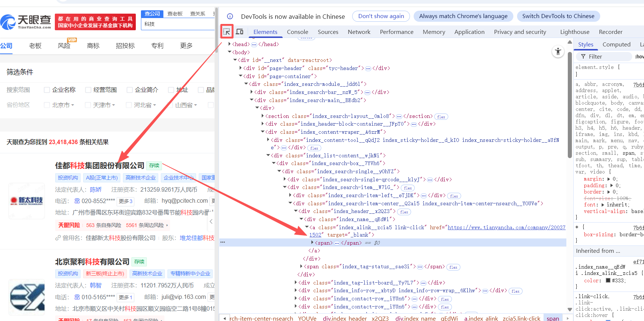This screenshot has height=321, width=644.
Task: Click the Elements panel vertical scrollbar thumb
Action: point(570,105)
